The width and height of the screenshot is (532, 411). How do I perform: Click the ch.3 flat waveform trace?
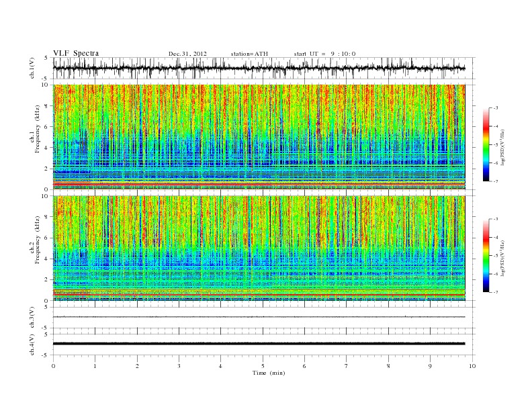(x=259, y=317)
